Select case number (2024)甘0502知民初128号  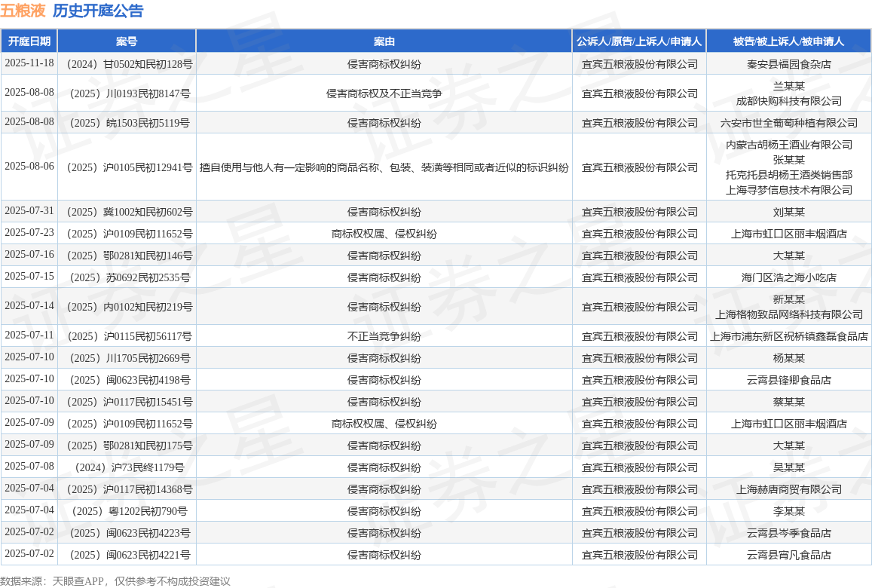[130, 64]
